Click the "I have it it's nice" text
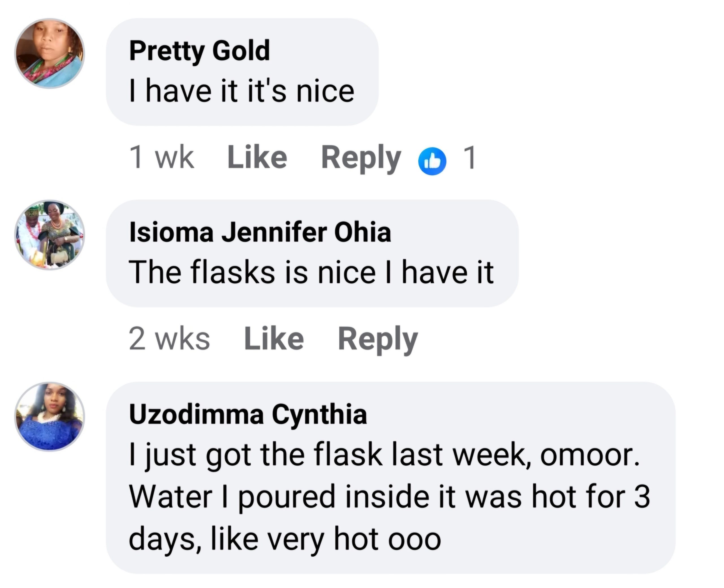724x588 pixels. click(x=242, y=92)
